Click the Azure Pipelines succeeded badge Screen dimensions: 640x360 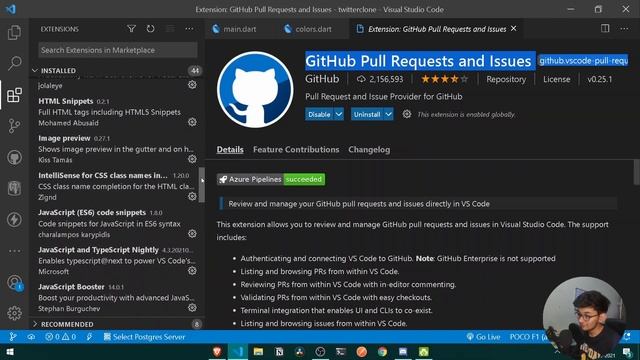coord(271,179)
